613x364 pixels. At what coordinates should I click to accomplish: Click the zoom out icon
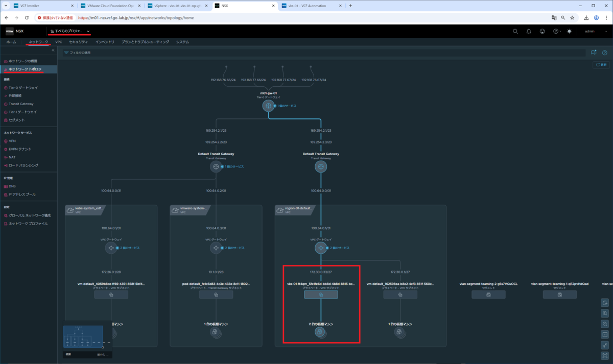605,324
